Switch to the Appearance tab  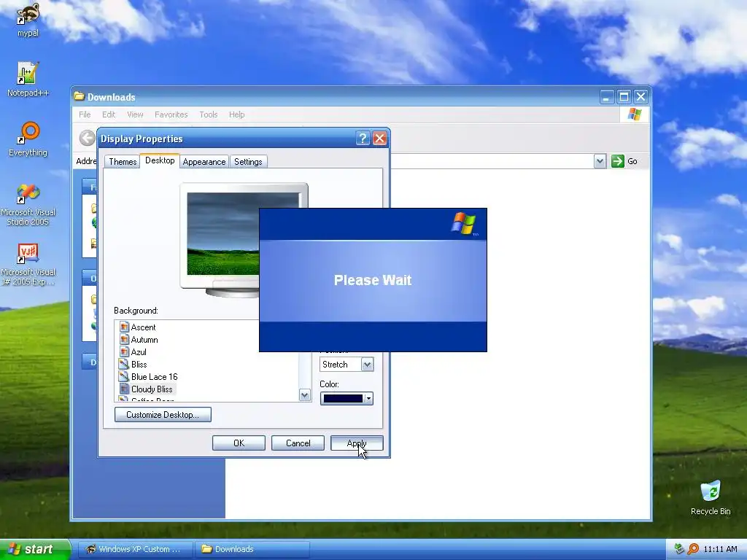[204, 162]
